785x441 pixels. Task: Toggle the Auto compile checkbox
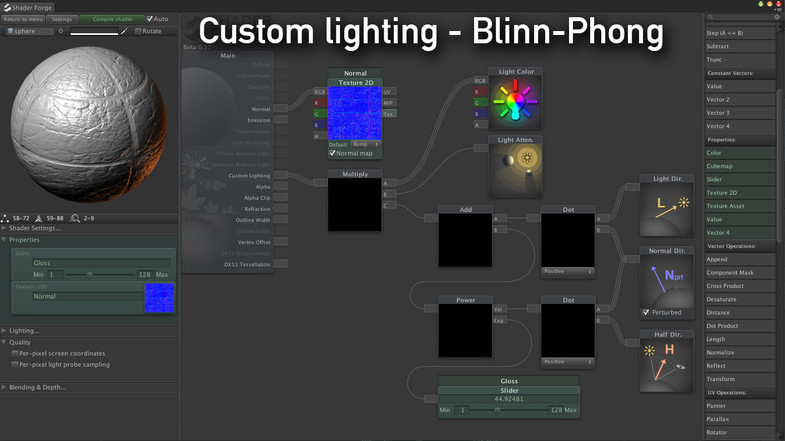pos(149,19)
